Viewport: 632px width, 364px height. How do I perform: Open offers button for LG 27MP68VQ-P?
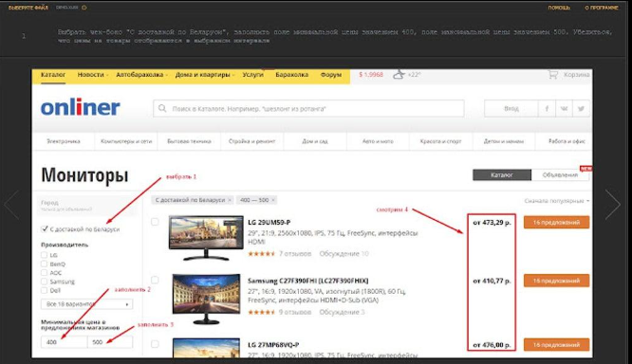click(x=556, y=345)
